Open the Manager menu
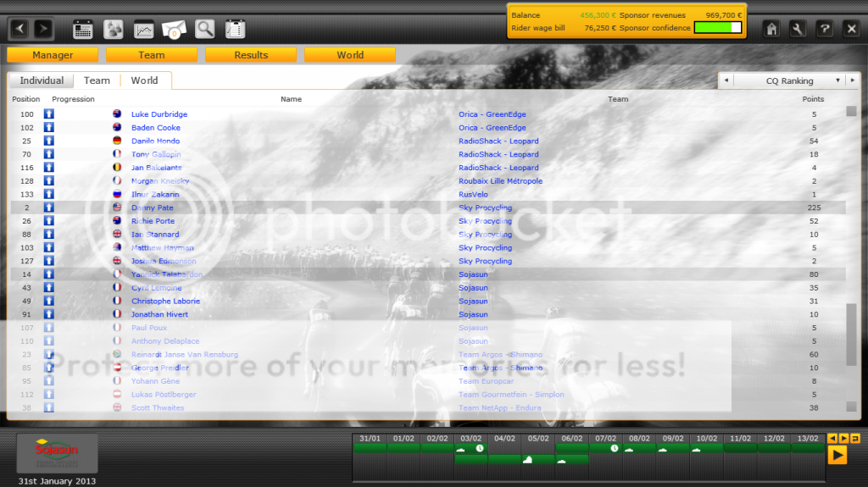This screenshot has width=868, height=487. (53, 55)
